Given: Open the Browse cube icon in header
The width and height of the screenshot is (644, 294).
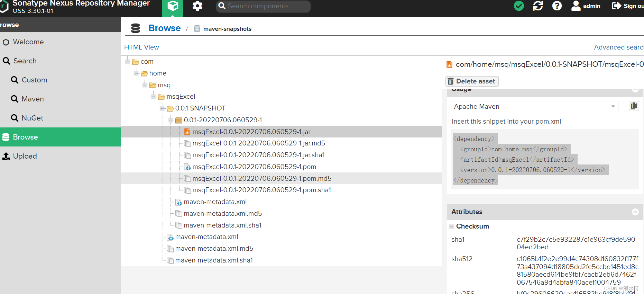Looking at the screenshot, I should pos(173,6).
